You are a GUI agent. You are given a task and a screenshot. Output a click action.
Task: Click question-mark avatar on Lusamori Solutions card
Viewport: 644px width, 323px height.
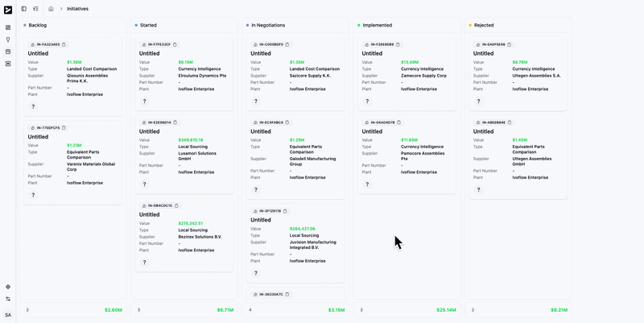point(145,184)
